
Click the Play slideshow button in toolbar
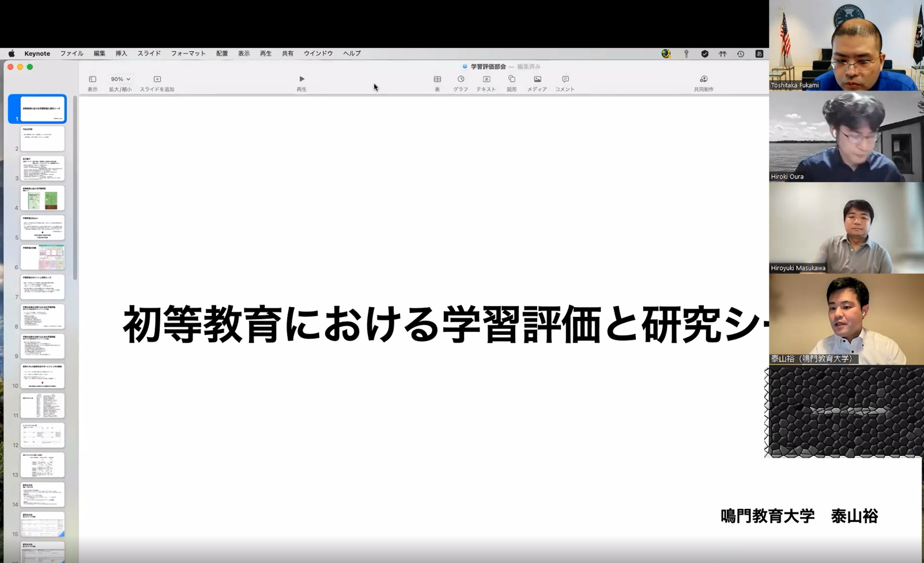point(301,80)
